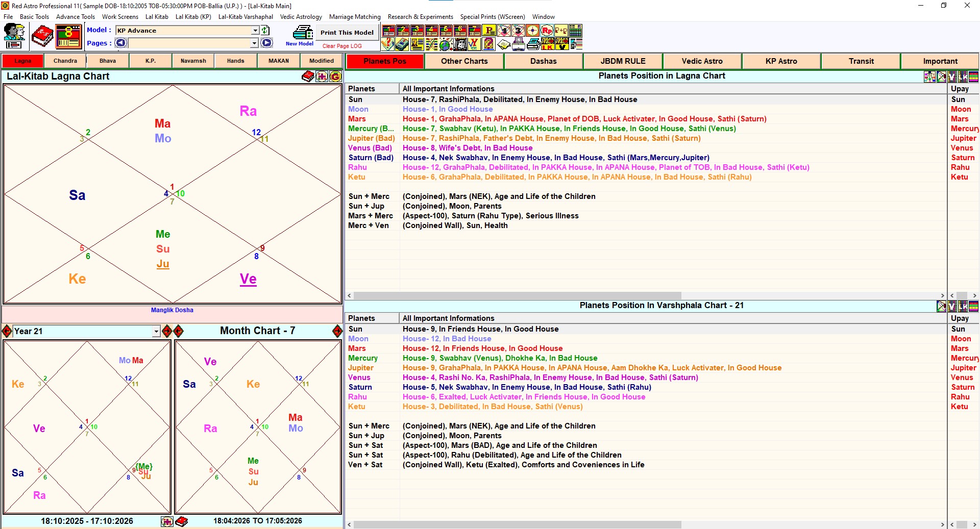Click red diamond right of Month Chart
The image size is (980, 529).
click(x=337, y=331)
